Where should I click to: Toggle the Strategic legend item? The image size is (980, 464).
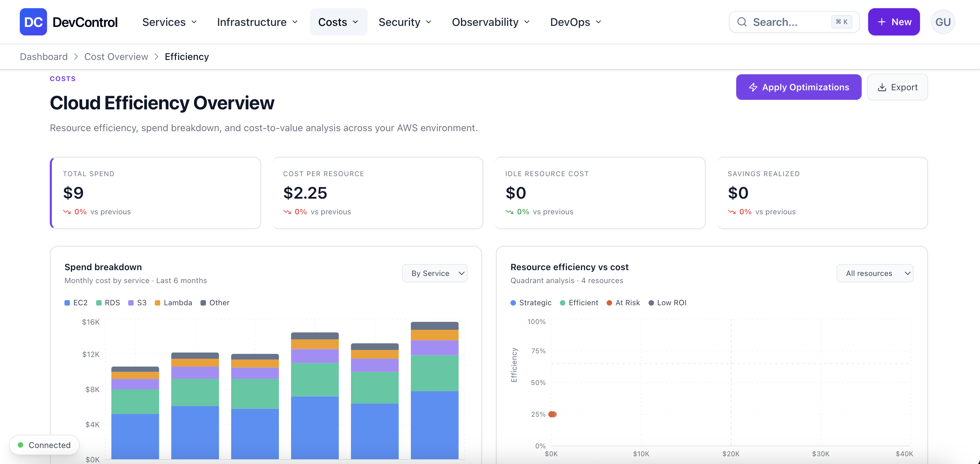tap(531, 303)
